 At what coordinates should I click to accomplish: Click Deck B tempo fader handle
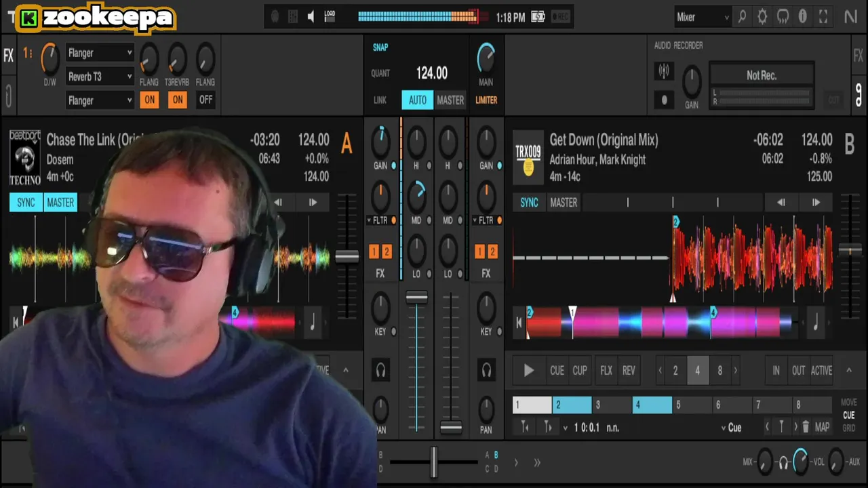(x=850, y=251)
